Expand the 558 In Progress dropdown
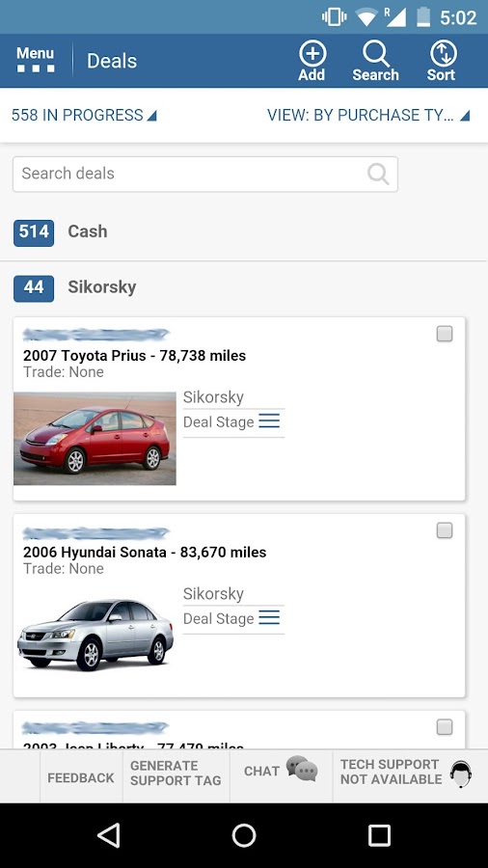Image resolution: width=488 pixels, height=868 pixels. point(84,115)
